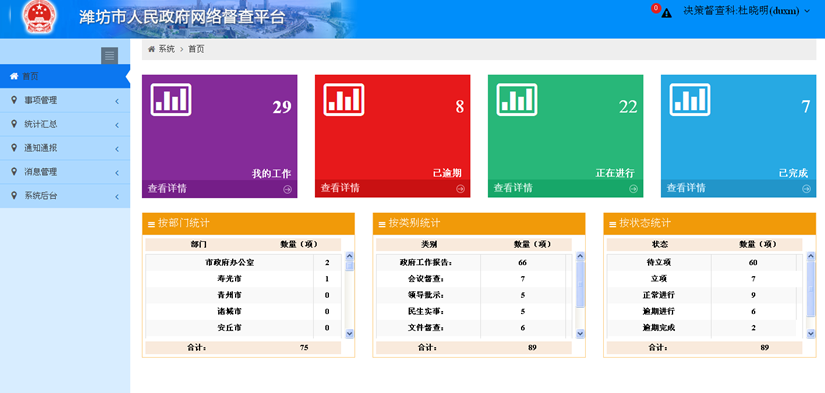Viewport: 825px width, 393px height.
Task: Click the bar chart icon in red card
Action: click(344, 99)
